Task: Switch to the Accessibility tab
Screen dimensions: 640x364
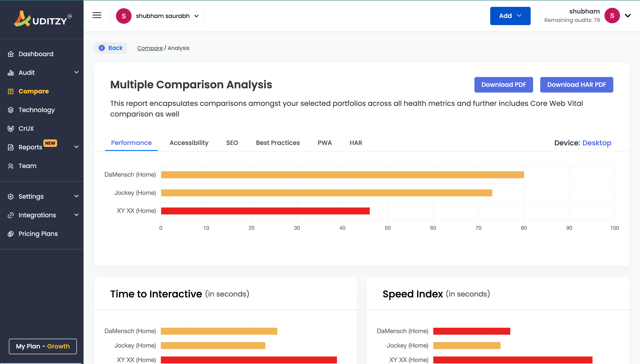Action: pyautogui.click(x=189, y=143)
